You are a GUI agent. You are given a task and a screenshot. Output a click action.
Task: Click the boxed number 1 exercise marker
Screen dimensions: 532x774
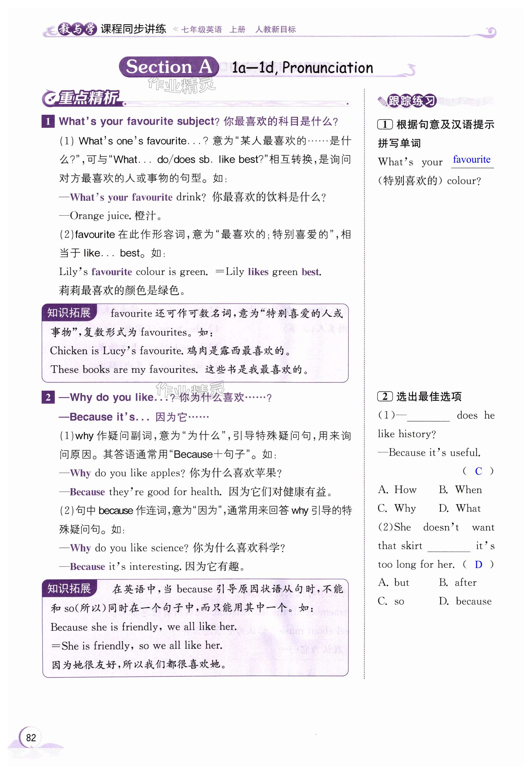tap(385, 124)
